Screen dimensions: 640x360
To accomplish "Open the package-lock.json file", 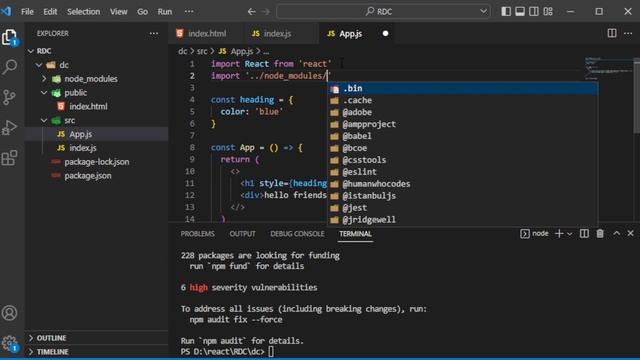I will (x=96, y=162).
